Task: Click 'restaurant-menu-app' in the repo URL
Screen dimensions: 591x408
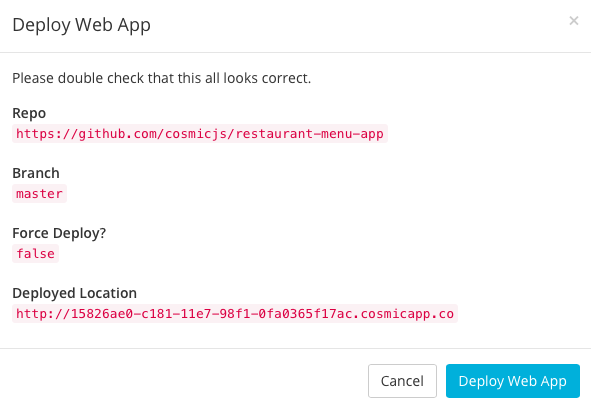Action: point(309,134)
